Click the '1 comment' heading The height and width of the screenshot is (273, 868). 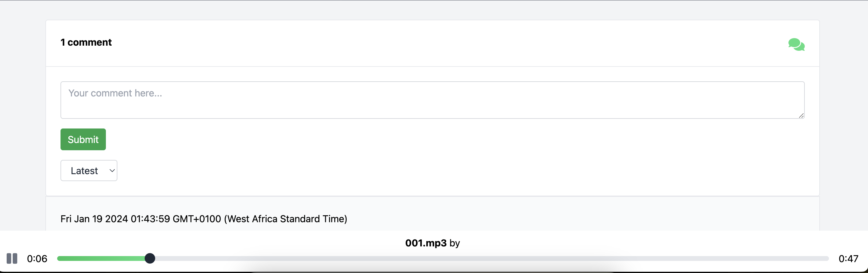coord(86,42)
